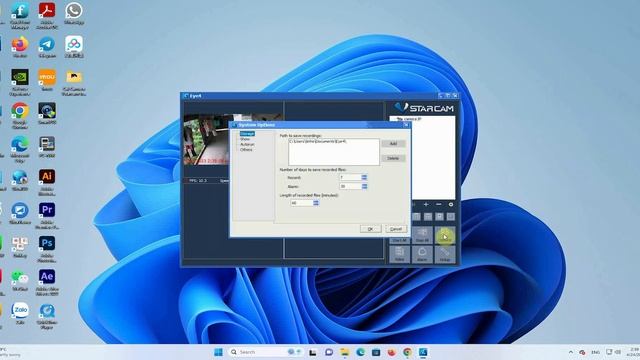Image resolution: width=640 pixels, height=360 pixels.
Task: Click the Alarm button in Eye4
Action: (x=422, y=254)
